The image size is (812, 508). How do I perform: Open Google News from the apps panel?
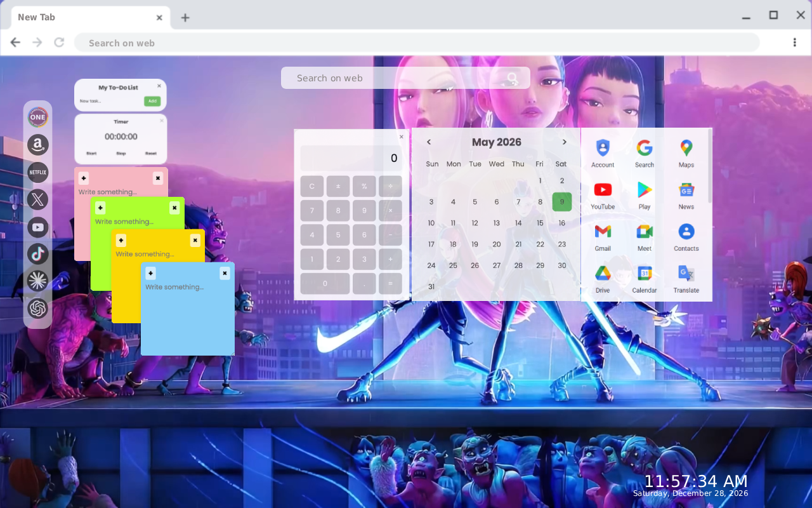coord(686,195)
